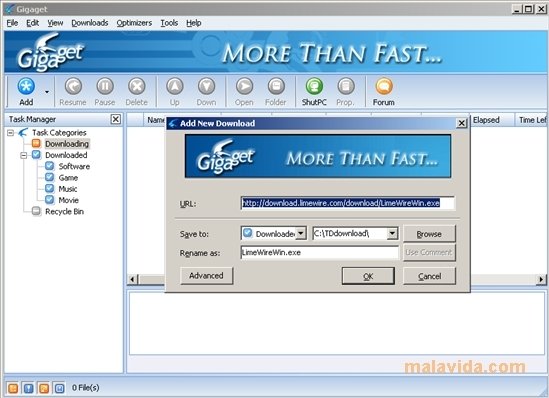This screenshot has height=398, width=549.
Task: Open the Downloads menu
Action: [x=90, y=23]
